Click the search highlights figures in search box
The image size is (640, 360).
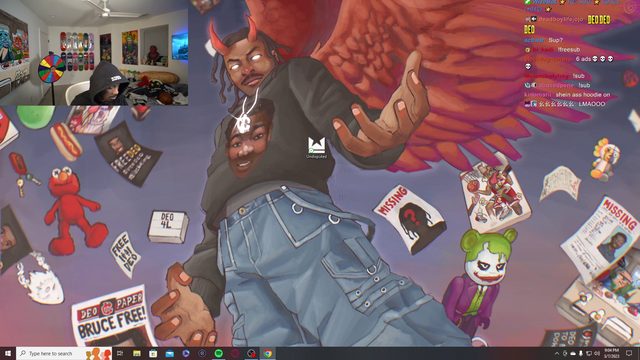click(98, 353)
